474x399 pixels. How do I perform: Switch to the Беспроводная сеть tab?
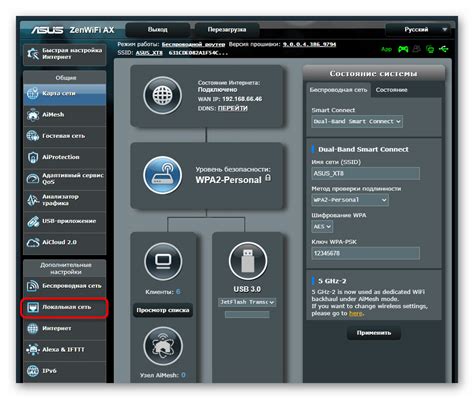click(x=338, y=90)
